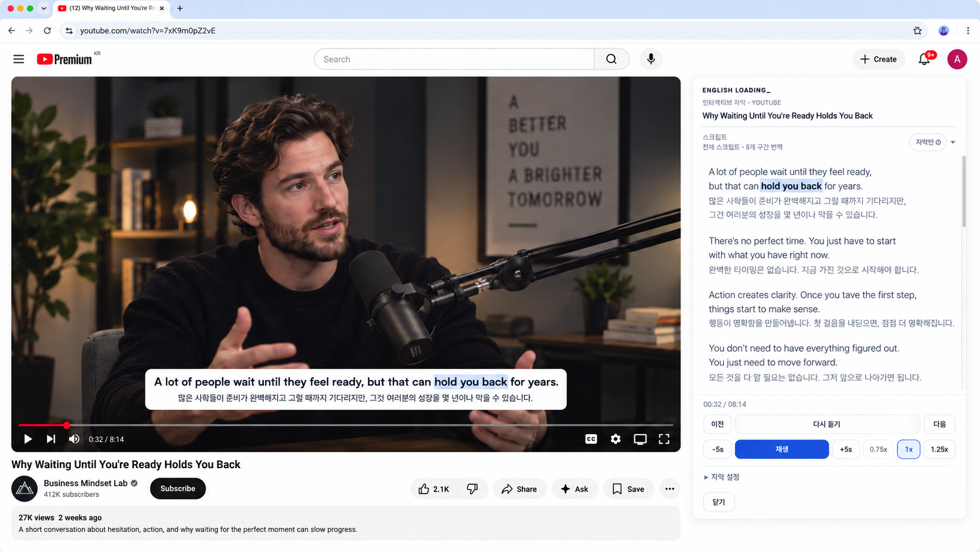The height and width of the screenshot is (552, 980).
Task: Click the video title below player
Action: 126,465
